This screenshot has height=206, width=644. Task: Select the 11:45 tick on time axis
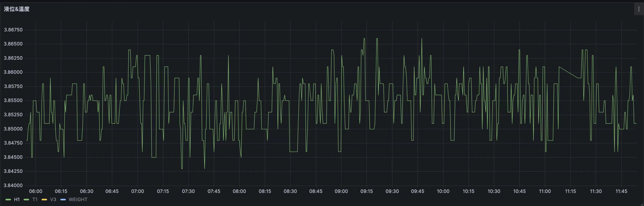pos(621,191)
